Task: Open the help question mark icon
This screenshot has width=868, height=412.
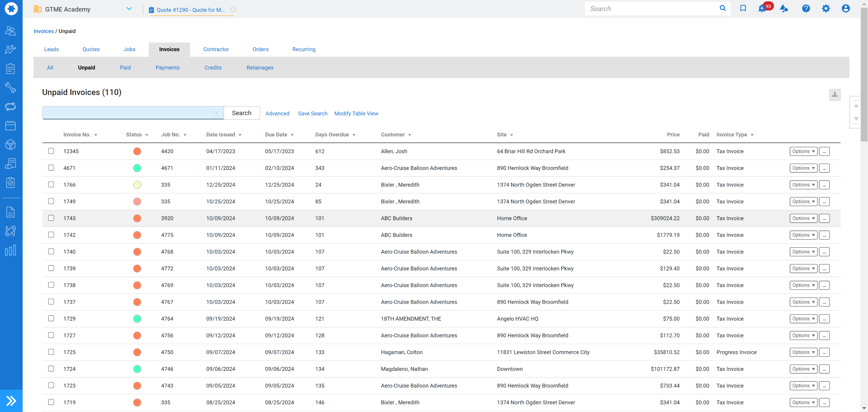Action: pos(806,9)
